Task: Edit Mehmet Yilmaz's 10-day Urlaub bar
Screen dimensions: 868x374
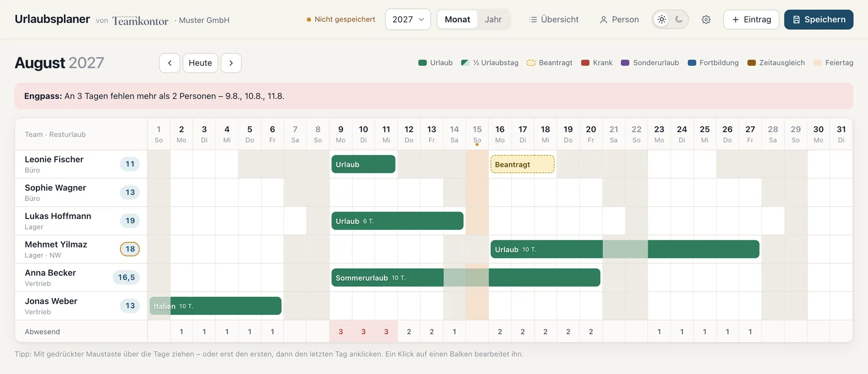Action: pyautogui.click(x=625, y=249)
